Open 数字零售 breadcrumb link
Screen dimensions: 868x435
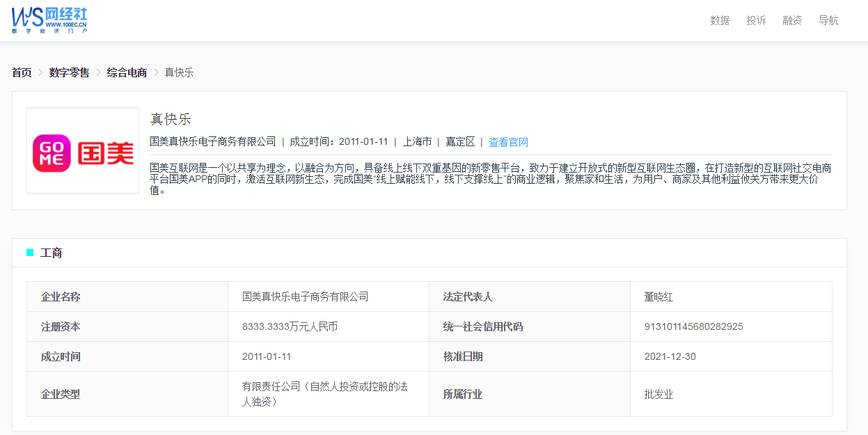[x=69, y=72]
